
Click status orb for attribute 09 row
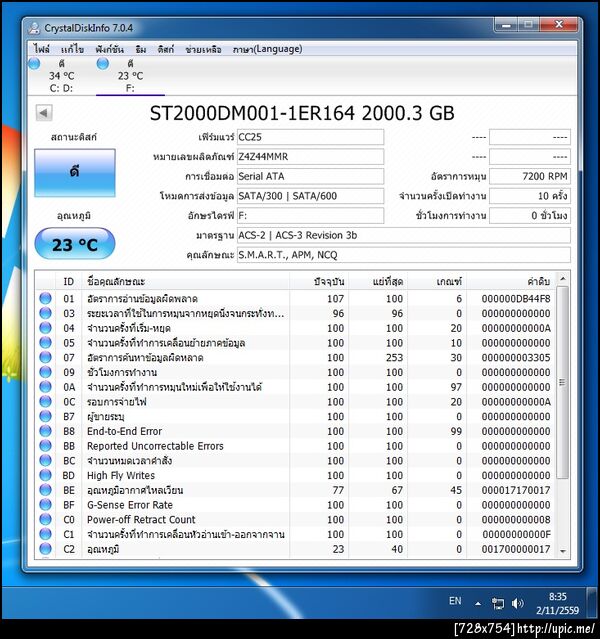click(x=46, y=372)
